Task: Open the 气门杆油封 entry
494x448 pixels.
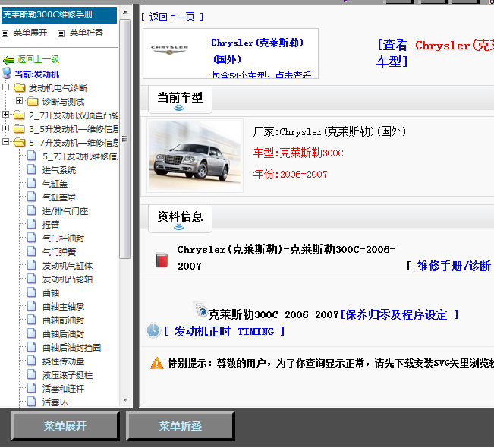Action: tap(63, 238)
